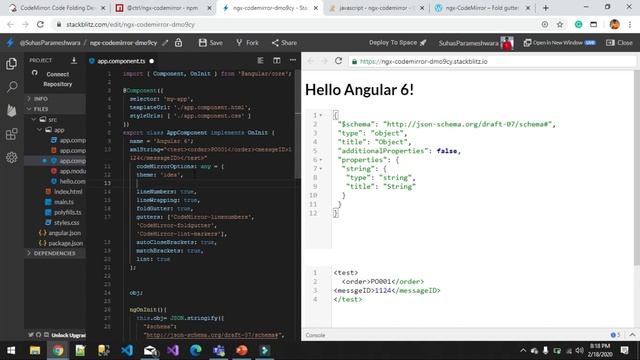Viewport: 640px width, 360px height.
Task: Open Visual Studio Code from taskbar
Action: coord(127,350)
